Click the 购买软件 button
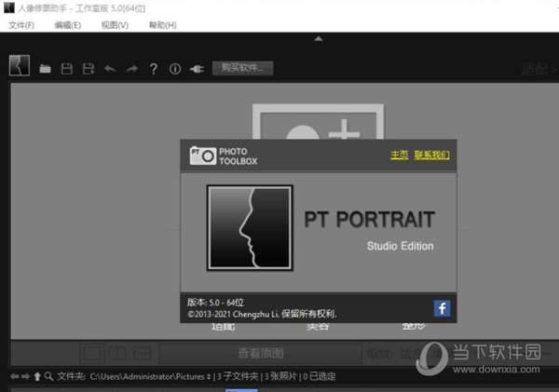559x392 pixels. tap(243, 68)
